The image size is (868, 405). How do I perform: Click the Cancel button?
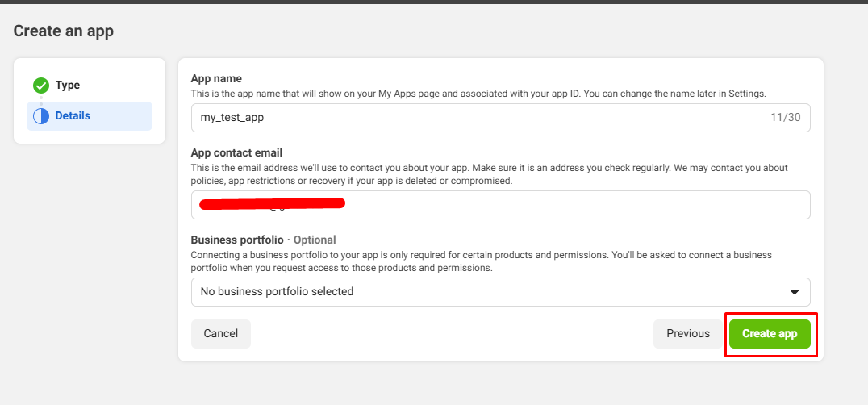pos(220,334)
